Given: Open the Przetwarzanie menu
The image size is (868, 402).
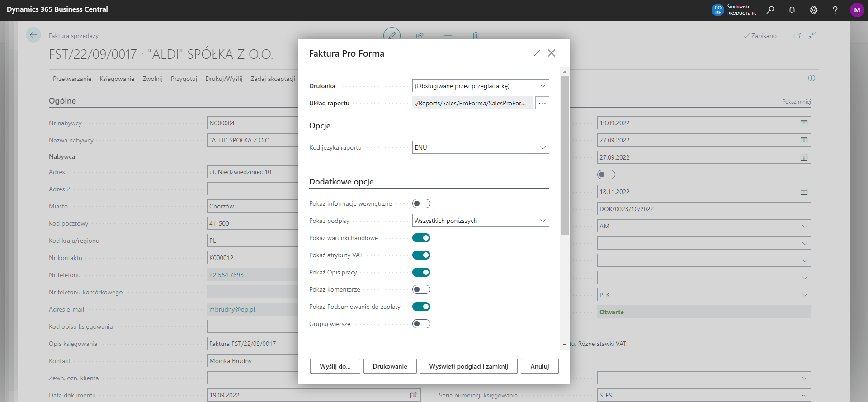Looking at the screenshot, I should [x=72, y=79].
